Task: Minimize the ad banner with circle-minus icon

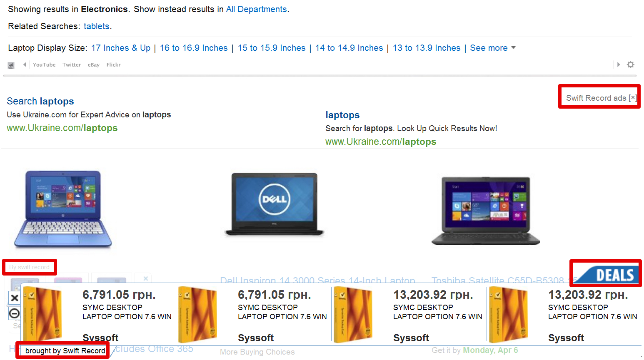Action: click(15, 313)
